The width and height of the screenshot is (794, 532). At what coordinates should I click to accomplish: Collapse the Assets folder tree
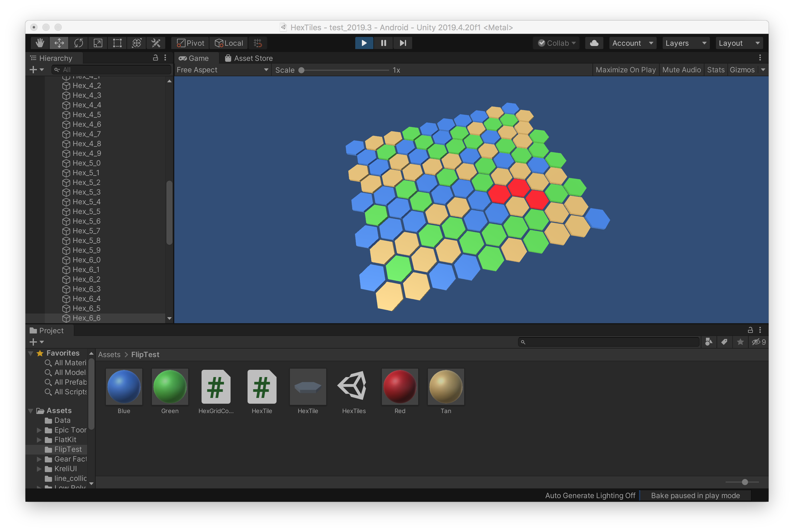click(31, 411)
